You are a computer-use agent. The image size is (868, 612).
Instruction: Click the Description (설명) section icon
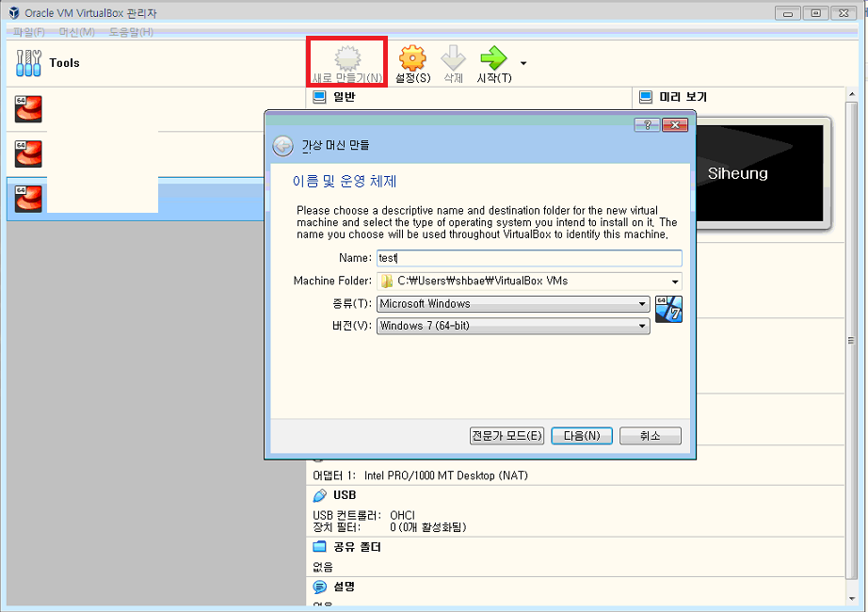(319, 587)
